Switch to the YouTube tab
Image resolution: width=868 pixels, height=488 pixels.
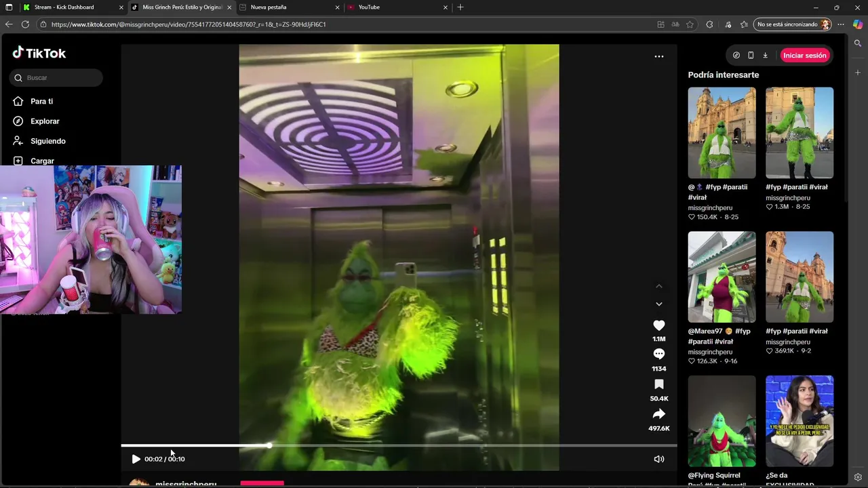(x=397, y=7)
